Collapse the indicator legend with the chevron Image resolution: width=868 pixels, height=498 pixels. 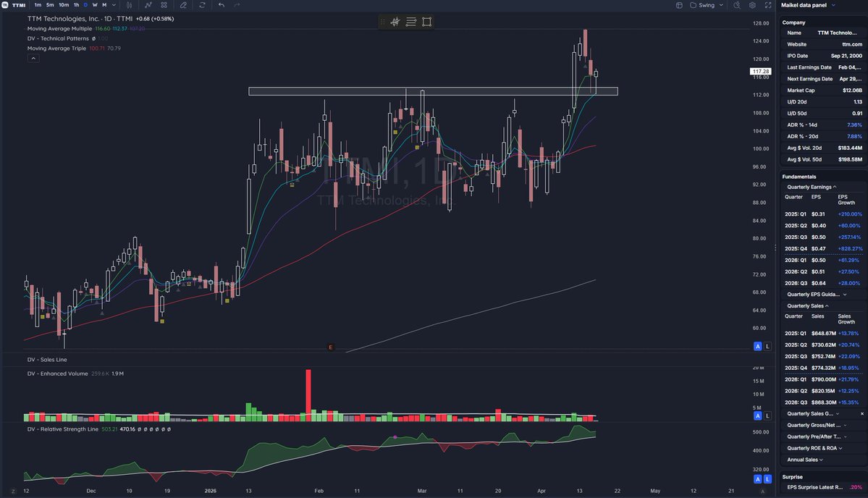(33, 58)
